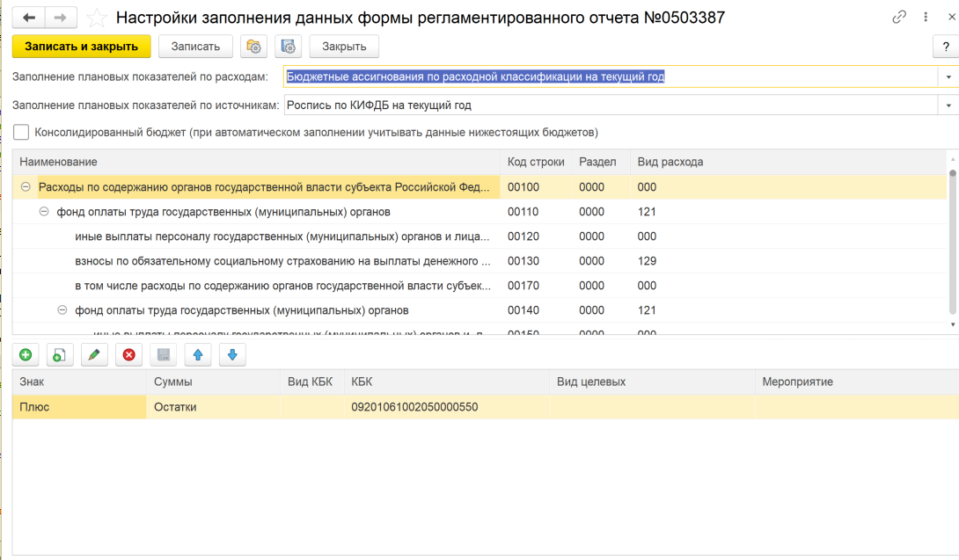The width and height of the screenshot is (959, 560).
Task: Sort by the Код строки column header
Action: tap(536, 162)
